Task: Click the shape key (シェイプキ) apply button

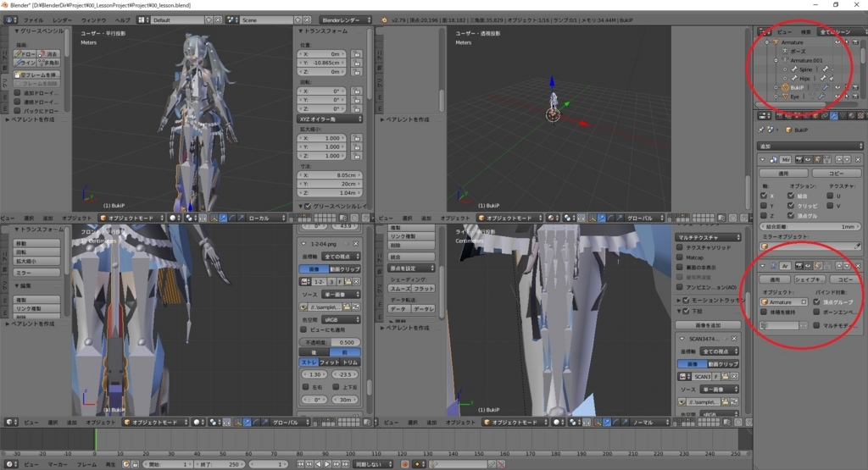Action: coord(810,279)
